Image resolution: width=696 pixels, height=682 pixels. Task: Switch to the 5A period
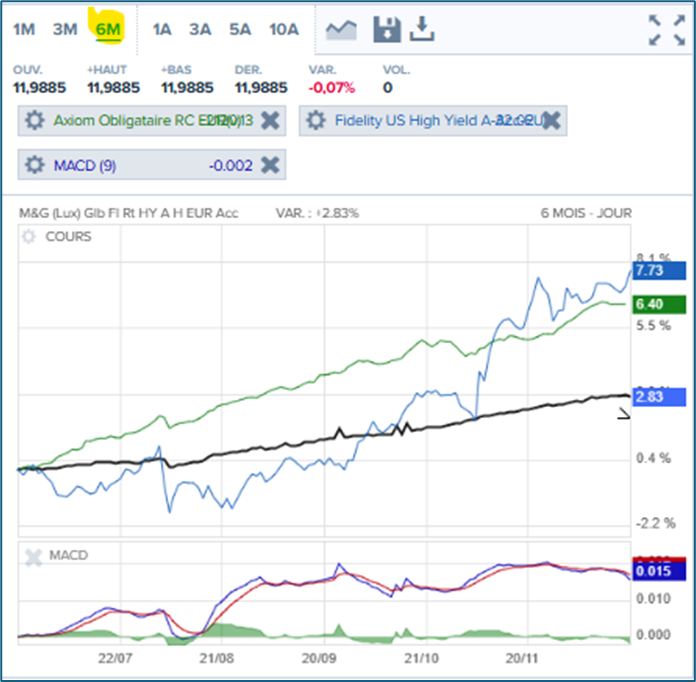240,29
